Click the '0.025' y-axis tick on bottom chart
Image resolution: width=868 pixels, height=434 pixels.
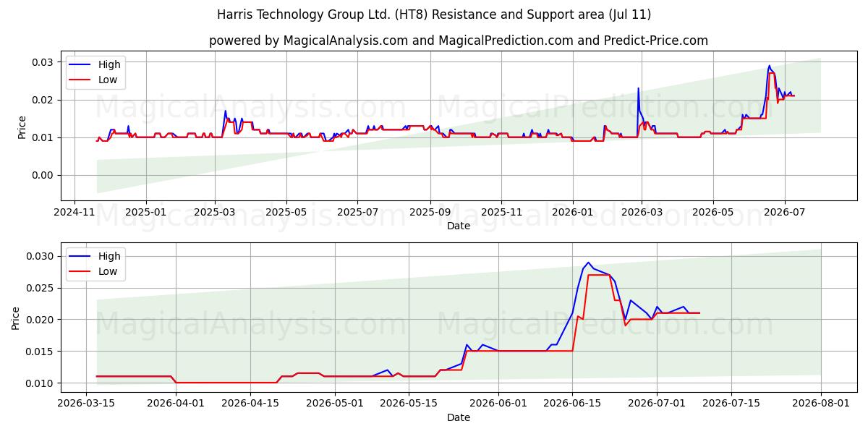41,288
